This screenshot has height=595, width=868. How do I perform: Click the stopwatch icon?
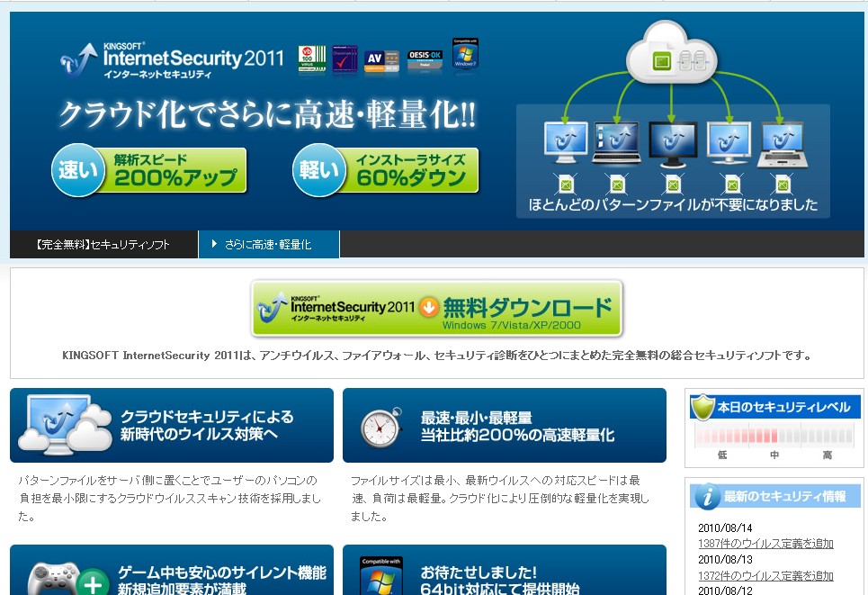click(381, 428)
